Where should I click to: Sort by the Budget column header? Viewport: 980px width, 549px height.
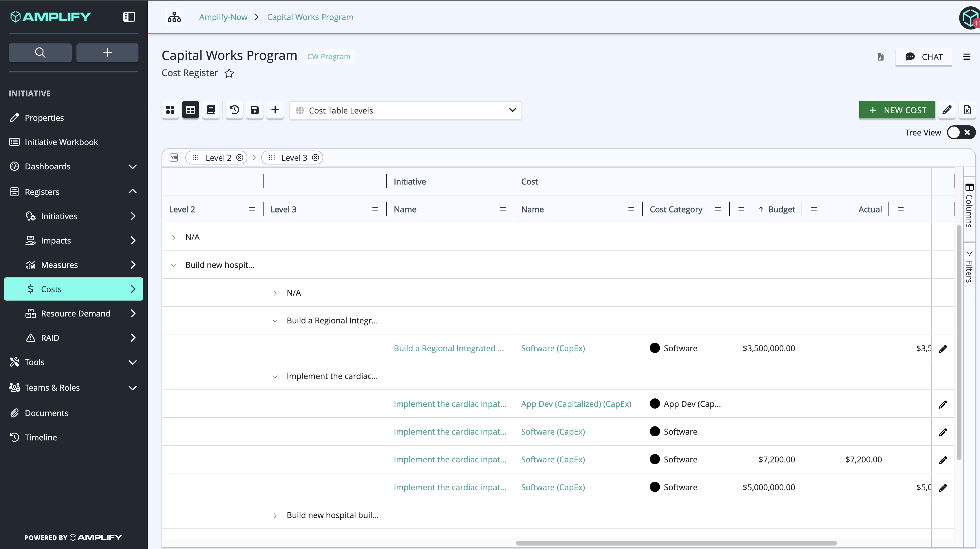(781, 210)
